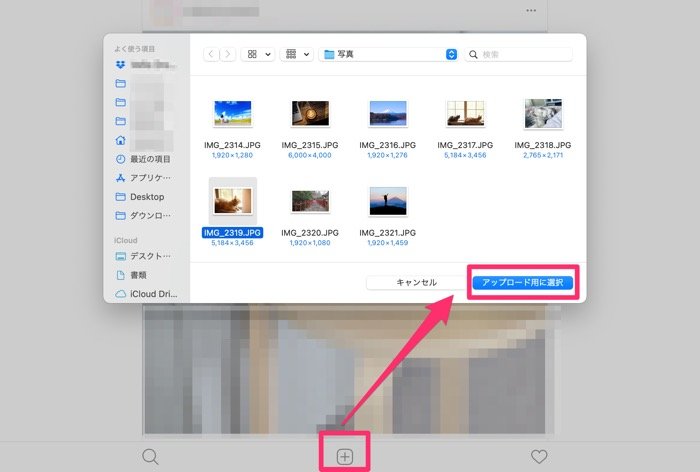Go forward with the right chevron
The image size is (700, 472).
227,54
